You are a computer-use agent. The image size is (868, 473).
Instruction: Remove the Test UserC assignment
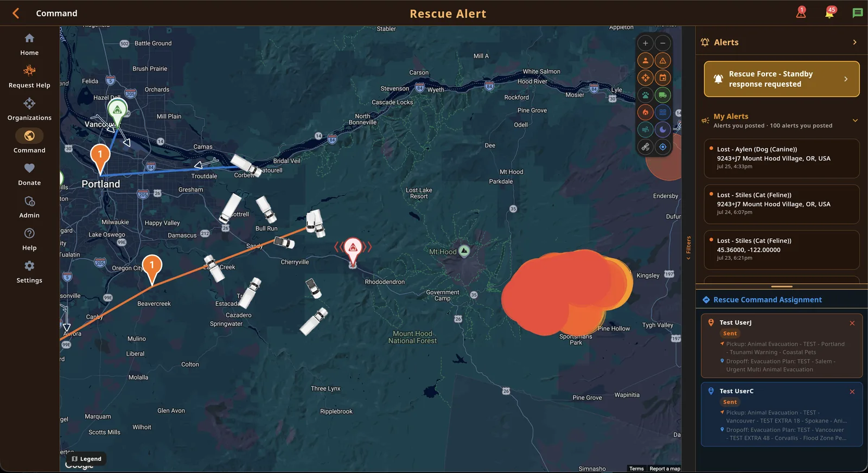[852, 392]
